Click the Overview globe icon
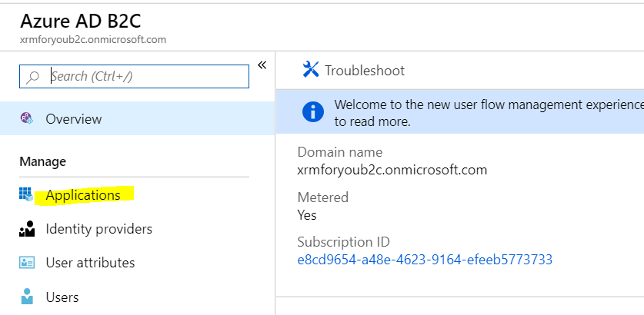 point(27,119)
